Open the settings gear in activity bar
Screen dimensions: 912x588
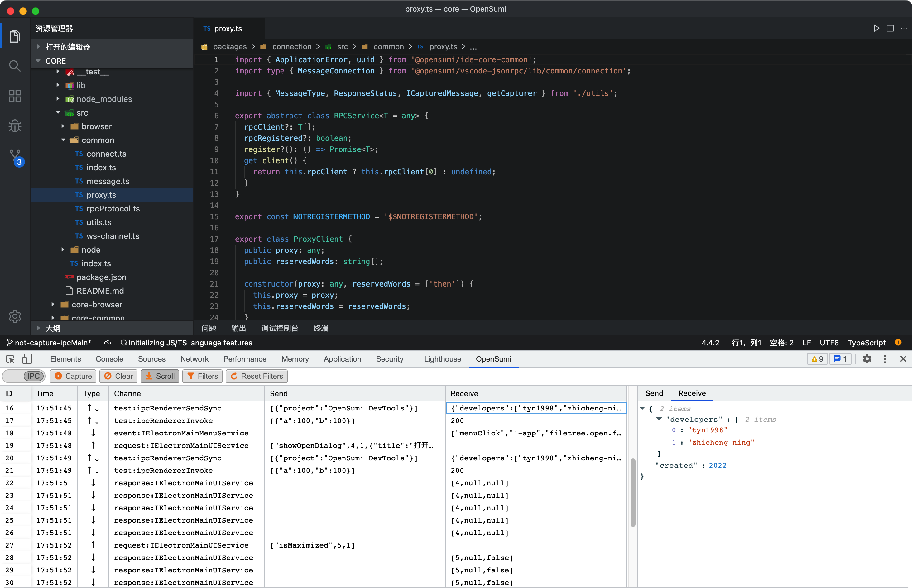pos(15,316)
